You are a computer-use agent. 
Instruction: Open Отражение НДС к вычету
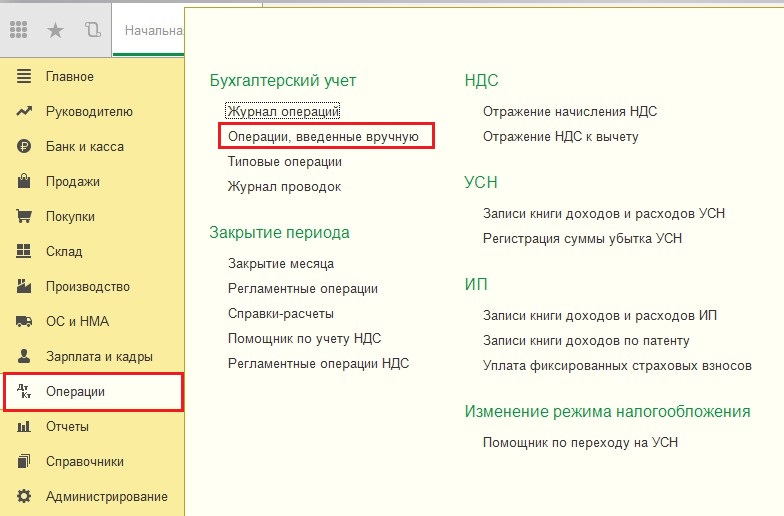click(561, 136)
